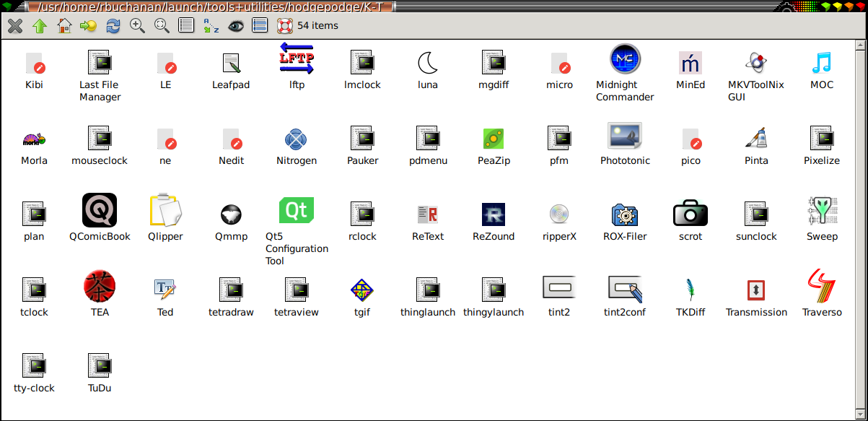
Task: Click Qt5 Configuration Tool
Action: tap(297, 210)
